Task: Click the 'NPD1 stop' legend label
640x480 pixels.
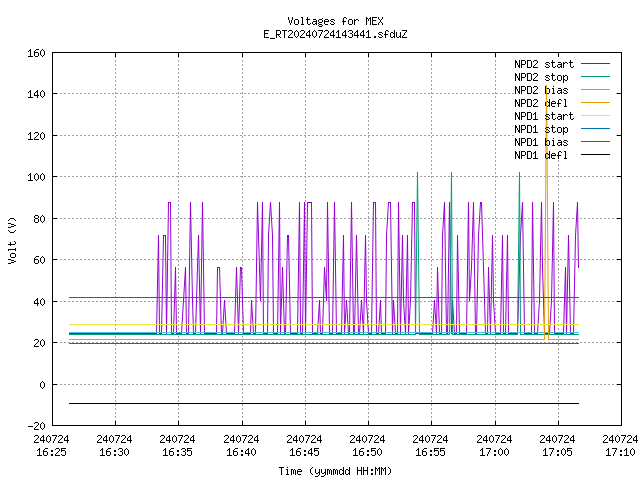Action: tap(541, 129)
